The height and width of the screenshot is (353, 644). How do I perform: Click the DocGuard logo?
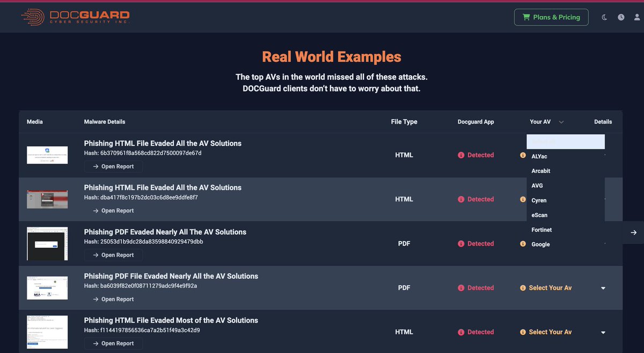[75, 17]
